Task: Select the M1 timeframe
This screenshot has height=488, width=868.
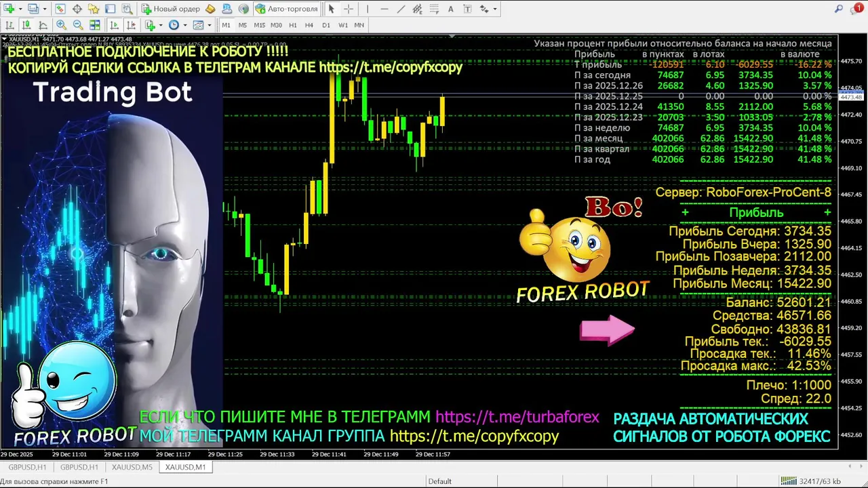Action: (x=226, y=25)
